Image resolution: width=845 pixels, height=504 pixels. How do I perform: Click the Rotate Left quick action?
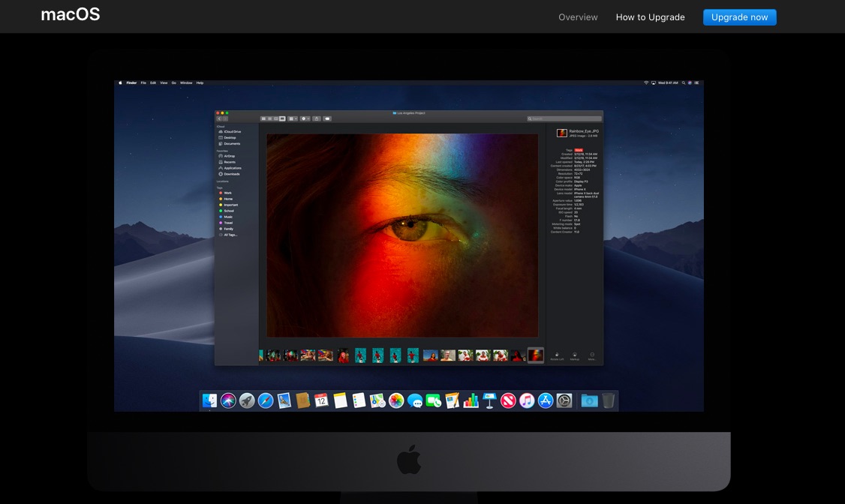point(557,355)
